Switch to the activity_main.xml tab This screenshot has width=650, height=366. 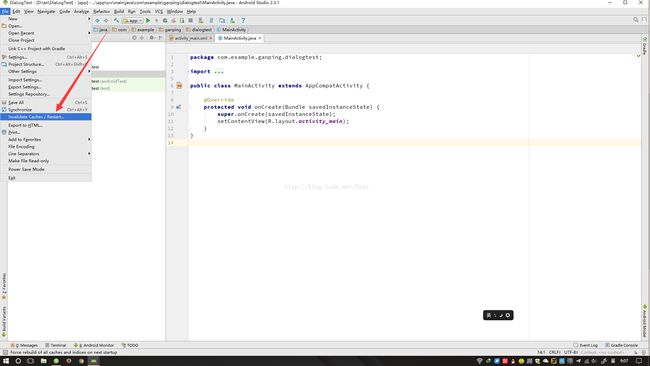pyautogui.click(x=191, y=38)
